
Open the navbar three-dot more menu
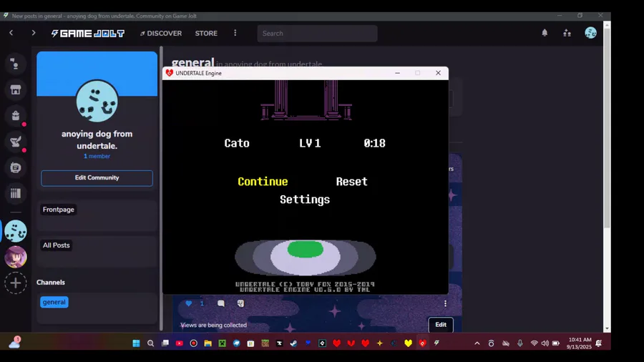coord(235,33)
